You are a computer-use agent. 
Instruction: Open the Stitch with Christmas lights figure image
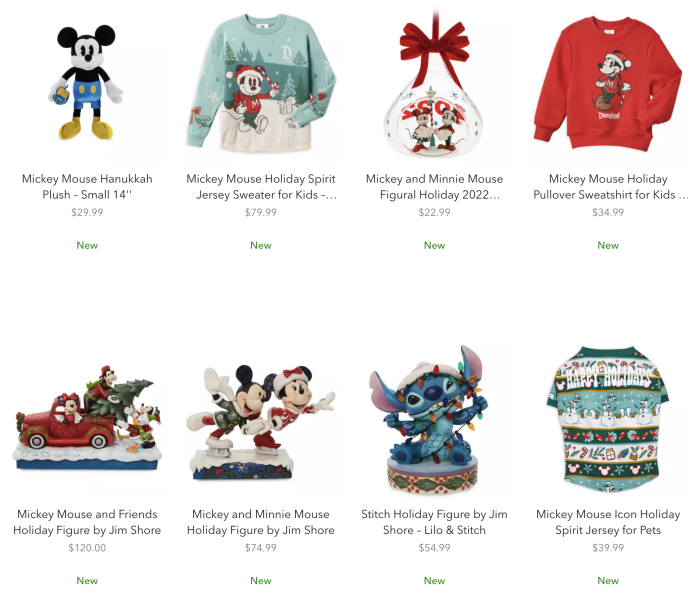pos(434,419)
